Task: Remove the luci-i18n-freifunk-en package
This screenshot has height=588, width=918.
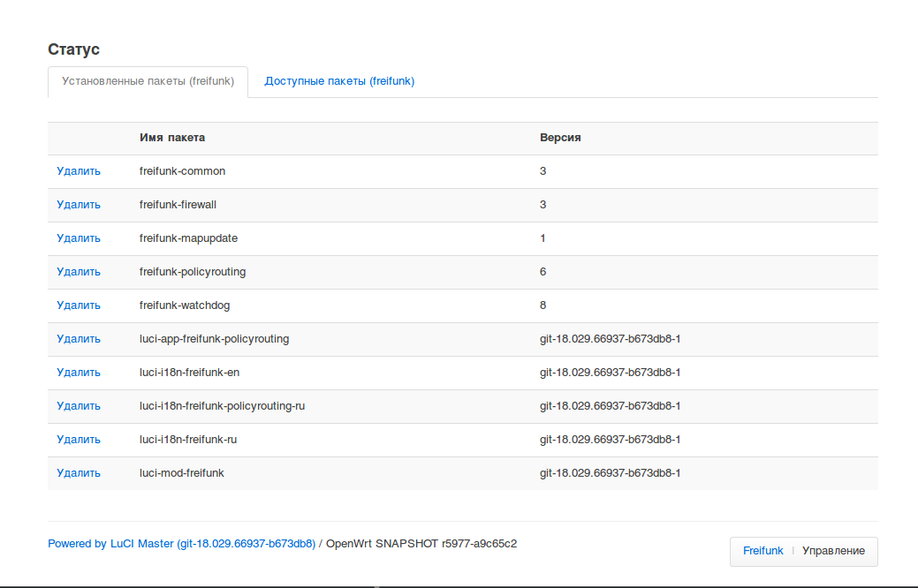Action: pyautogui.click(x=79, y=373)
